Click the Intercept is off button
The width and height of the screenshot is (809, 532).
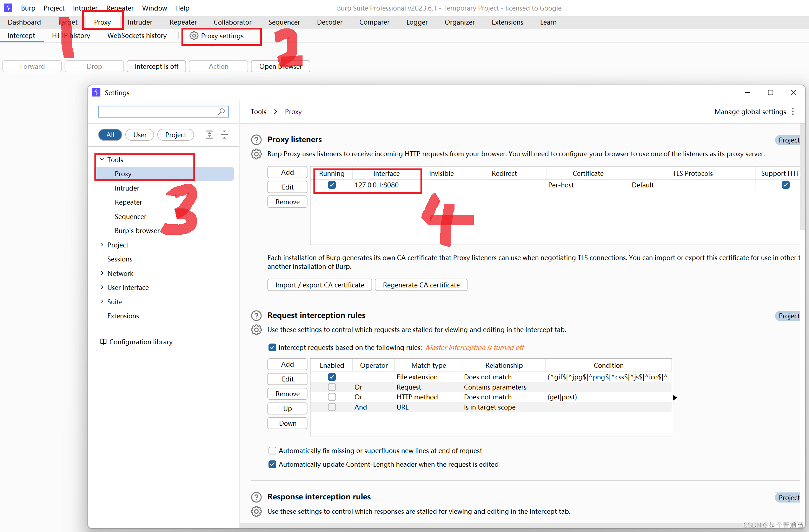[156, 66]
